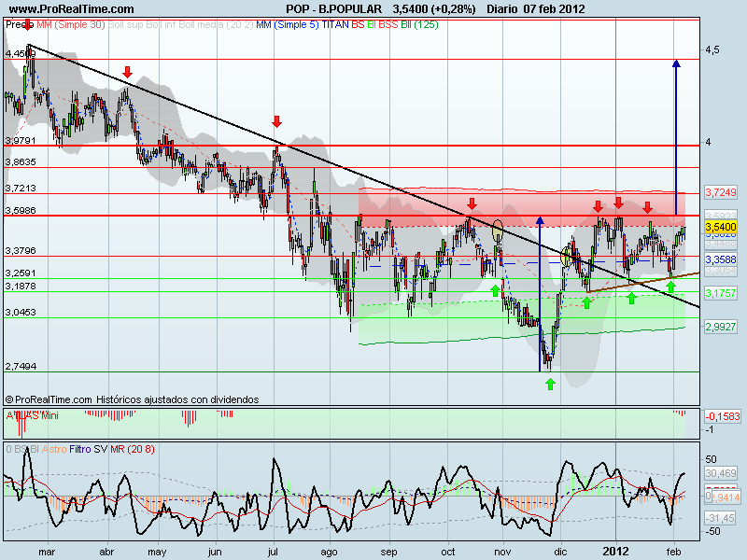747x560 pixels.
Task: Select the MM (Simple 30) legend entry
Action: click(71, 24)
